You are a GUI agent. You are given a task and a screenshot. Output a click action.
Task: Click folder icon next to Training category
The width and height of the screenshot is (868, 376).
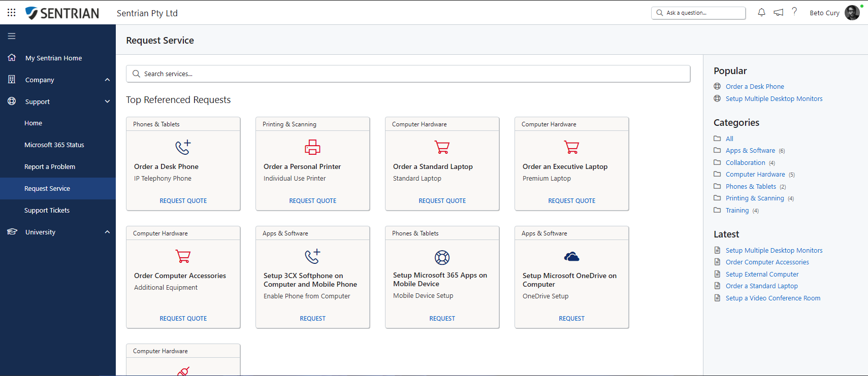(x=717, y=210)
